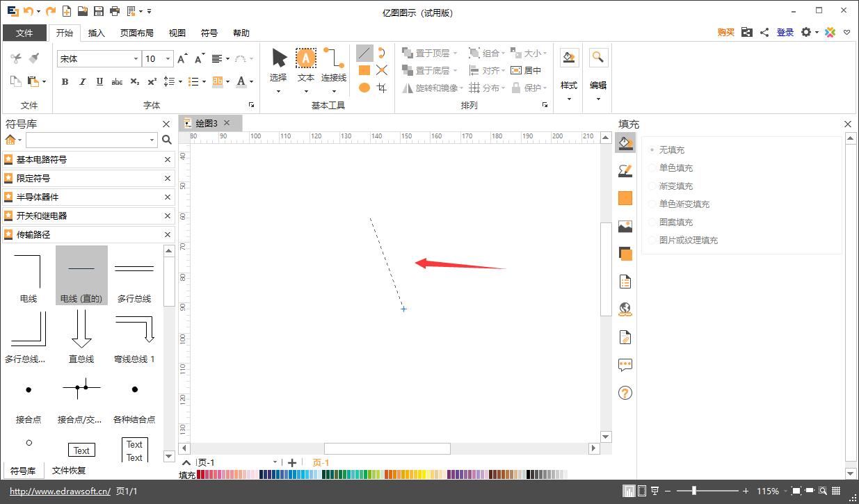This screenshot has height=504, width=859.
Task: Open the Shadow panel icon
Action: pyautogui.click(x=625, y=254)
